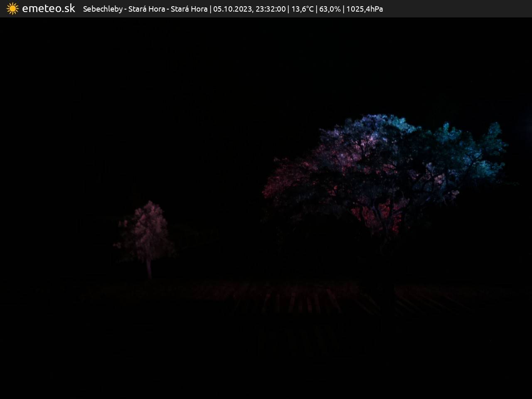532x399 pixels.
Task: Click the humidity value 63,0%
Action: [330, 9]
